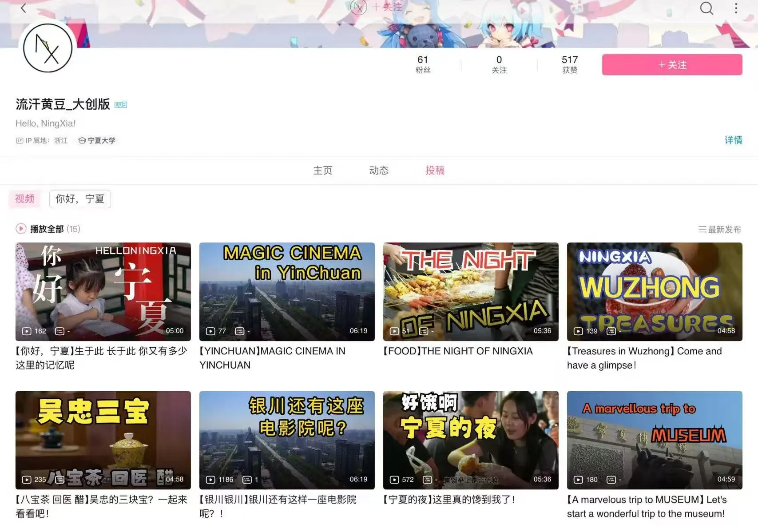This screenshot has width=758, height=532.
Task: Open the MAGIC CINEMA in YinChuan thumbnail
Action: pyautogui.click(x=287, y=292)
